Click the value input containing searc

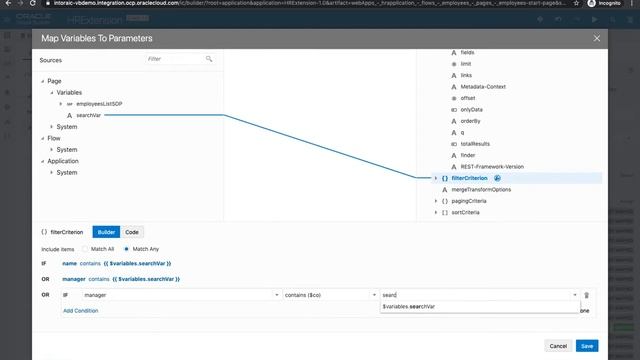click(x=476, y=295)
